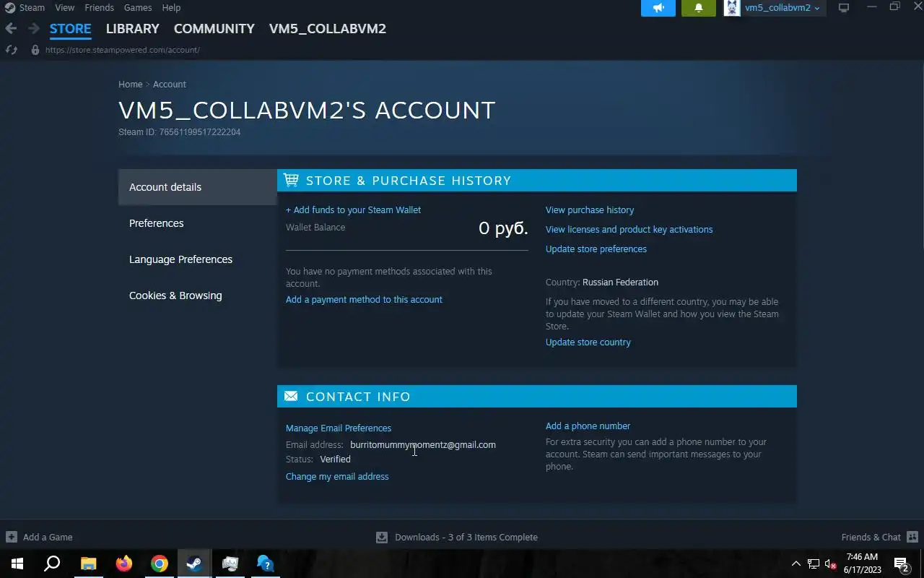The height and width of the screenshot is (578, 924).
Task: Go forward with the forward arrow
Action: [x=34, y=29]
